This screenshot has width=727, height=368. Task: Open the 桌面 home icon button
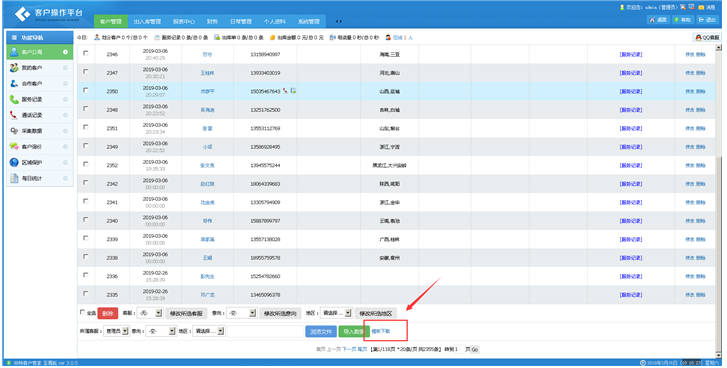658,20
